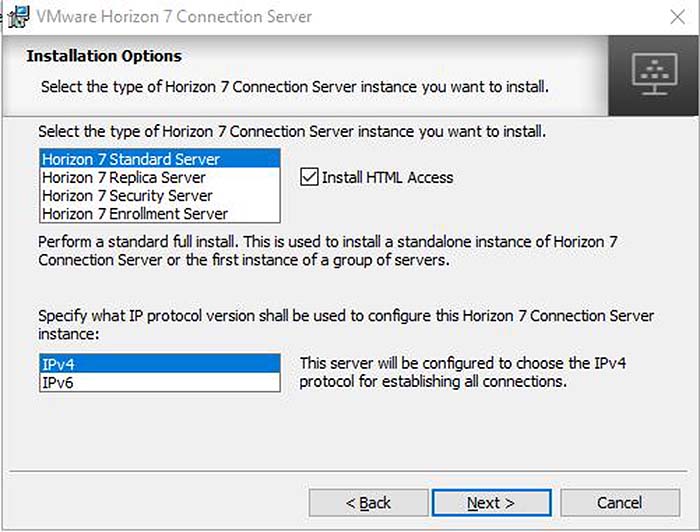Click the network monitor banner icon
This screenshot has height=532, width=700.
654,74
